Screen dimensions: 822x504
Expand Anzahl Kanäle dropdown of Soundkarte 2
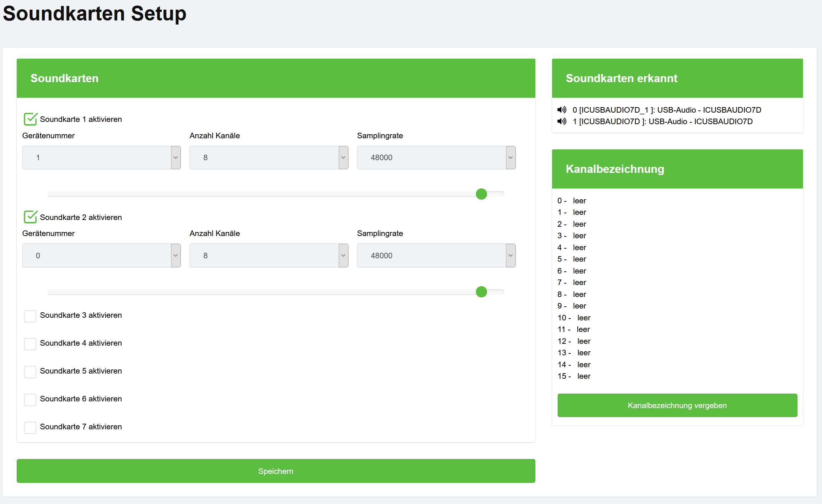click(269, 255)
